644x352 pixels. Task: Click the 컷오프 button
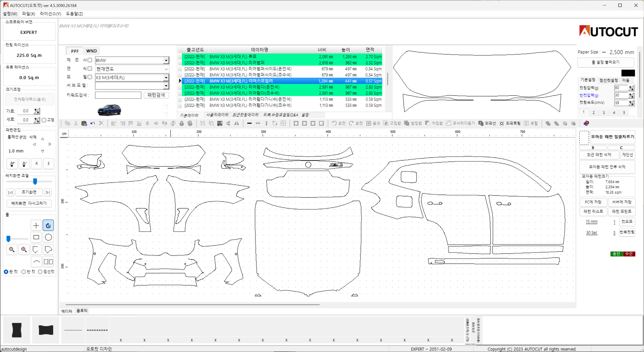tap(627, 222)
